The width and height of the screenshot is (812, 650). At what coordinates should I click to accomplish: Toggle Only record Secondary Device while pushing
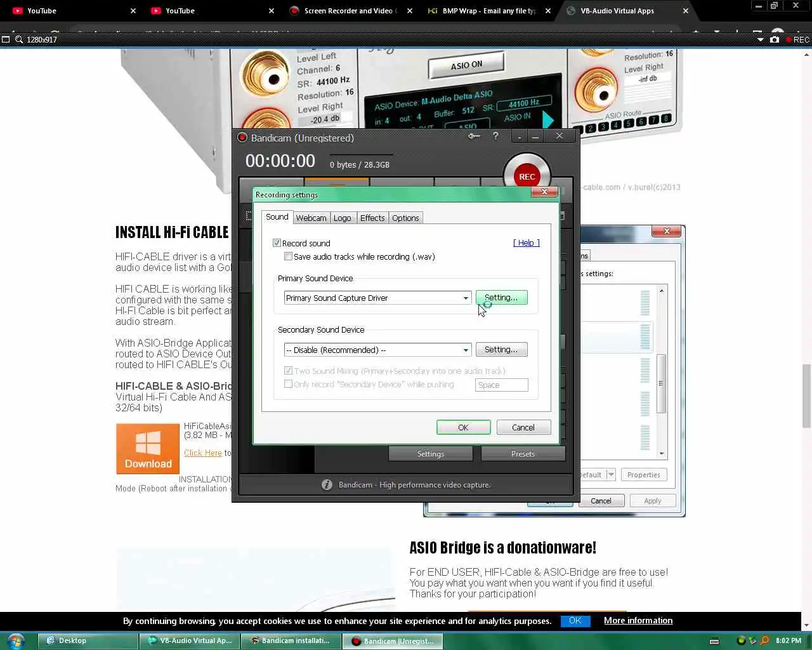click(x=288, y=384)
